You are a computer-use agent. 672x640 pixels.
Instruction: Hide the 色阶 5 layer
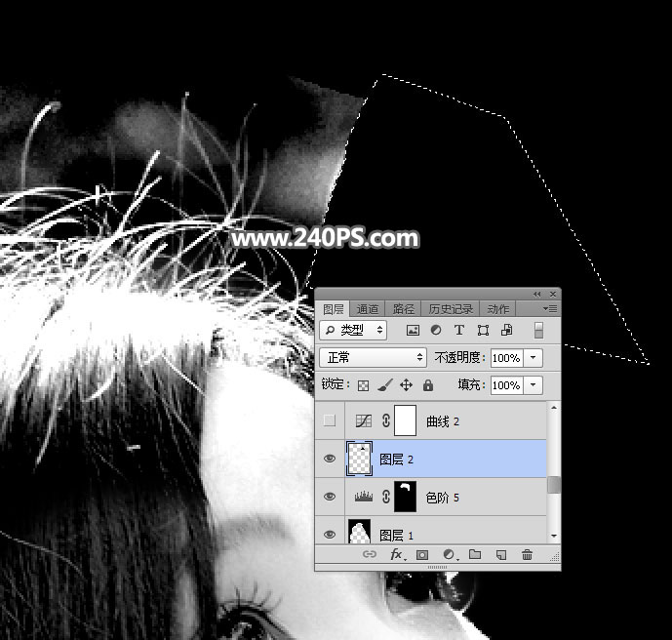(x=329, y=497)
